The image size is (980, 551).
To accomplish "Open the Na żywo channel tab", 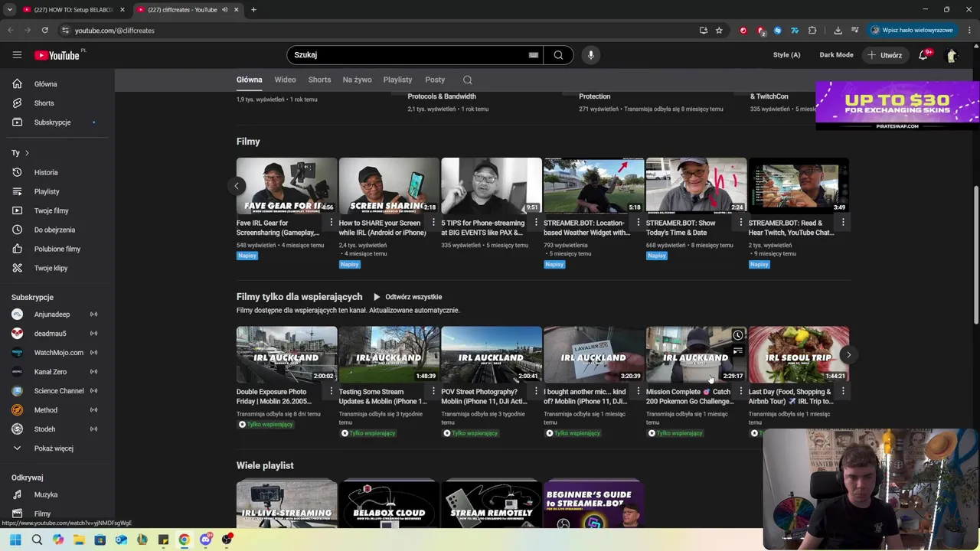I will (357, 80).
